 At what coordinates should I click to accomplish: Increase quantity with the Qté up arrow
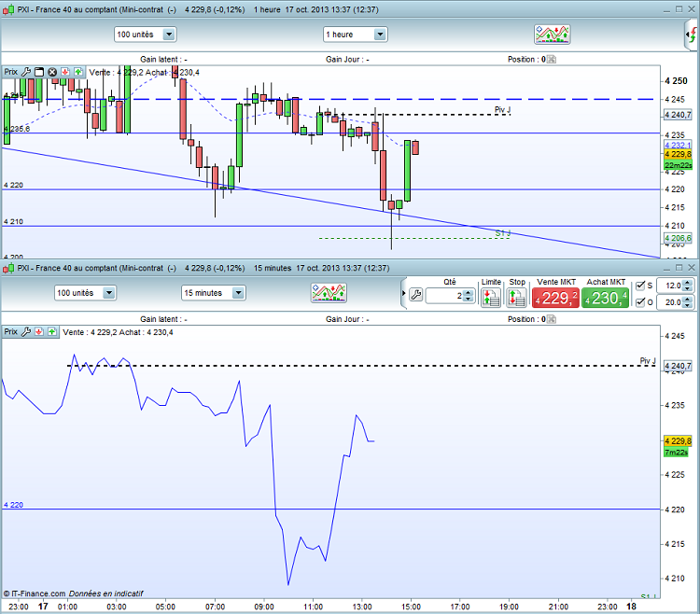[468, 292]
